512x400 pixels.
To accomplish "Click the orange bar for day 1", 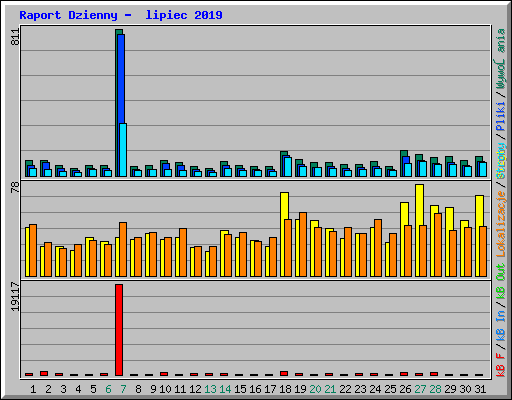I will [33, 250].
